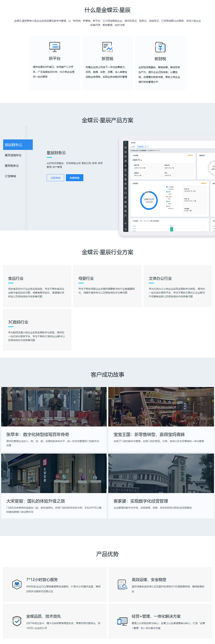Image resolution: width=215 pixels, height=644 pixels.
Task: Switch to the 星辰进销云 tab
Action: click(13, 155)
